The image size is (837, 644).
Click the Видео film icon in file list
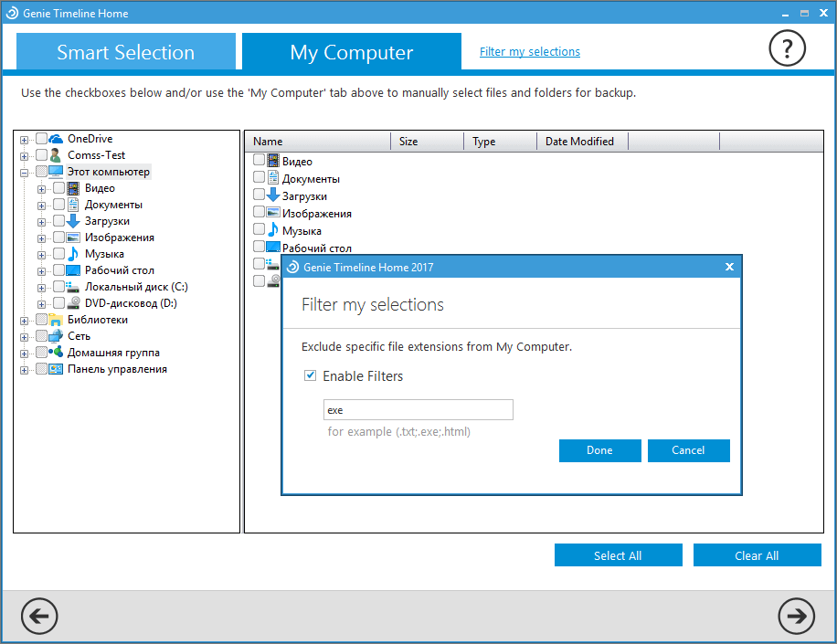pyautogui.click(x=273, y=161)
